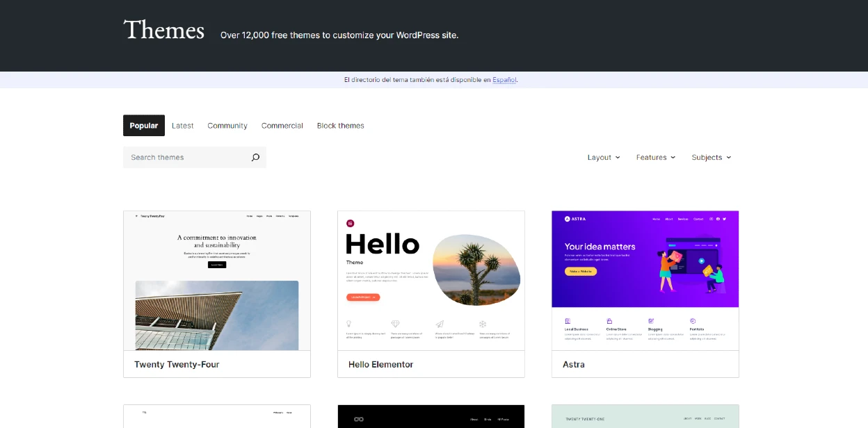Viewport: 868px width, 428px height.
Task: Click the lightbulb icon on Hello Elementor card
Action: (348, 323)
